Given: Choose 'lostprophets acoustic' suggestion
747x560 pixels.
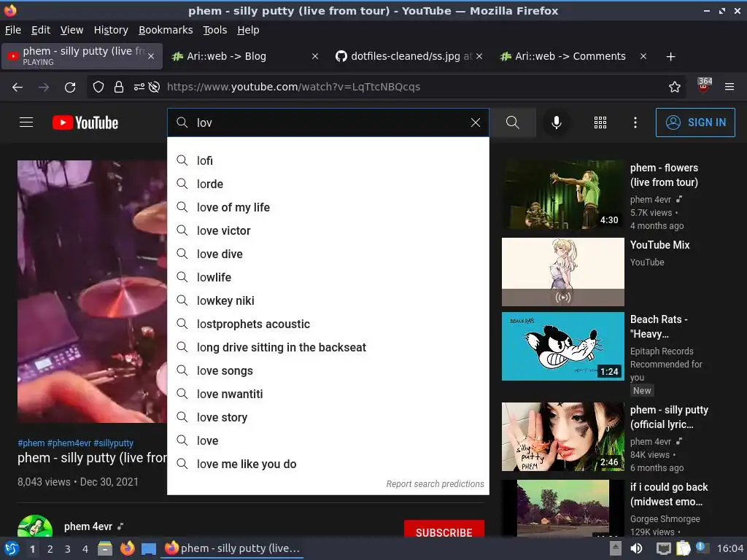Looking at the screenshot, I should (x=328, y=324).
